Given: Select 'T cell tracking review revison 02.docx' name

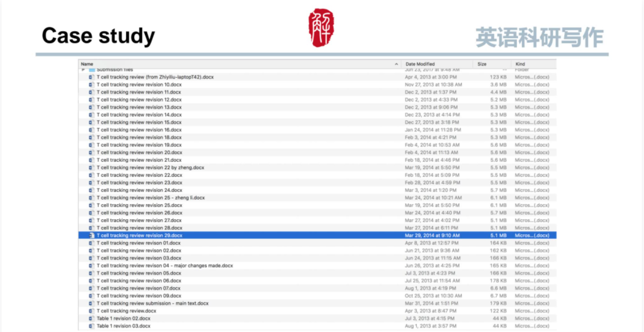Looking at the screenshot, I should (x=138, y=251).
